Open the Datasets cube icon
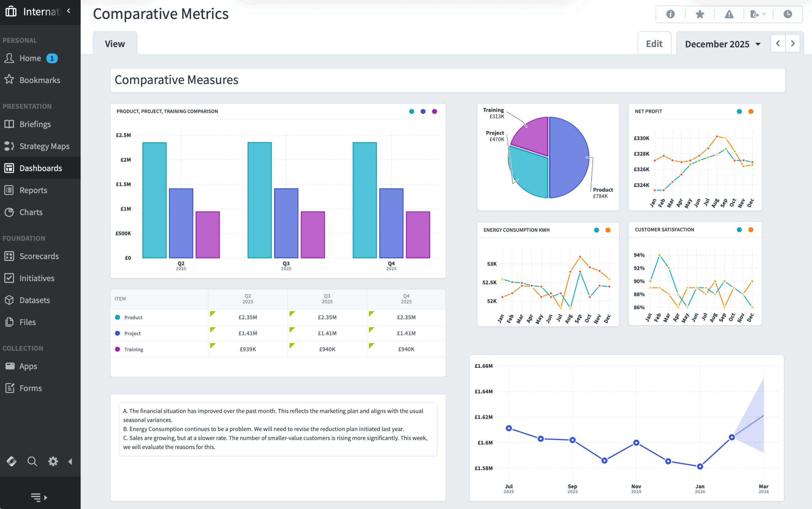The height and width of the screenshot is (509, 812). click(9, 300)
